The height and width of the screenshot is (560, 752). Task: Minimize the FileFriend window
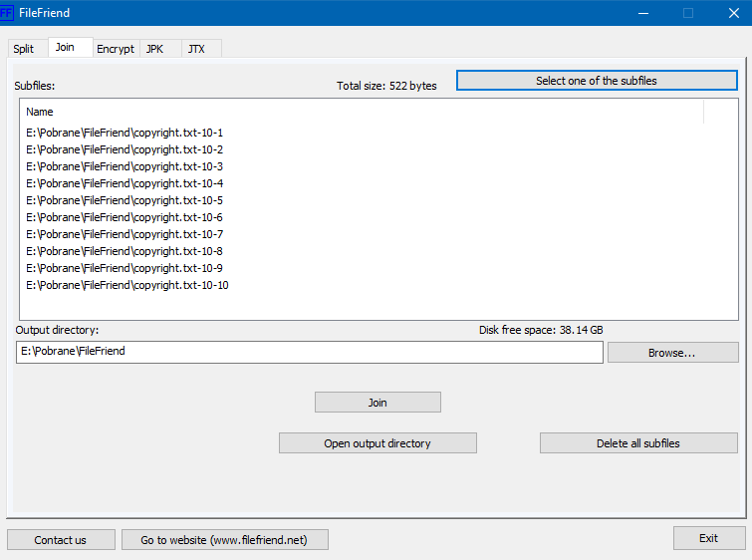(643, 13)
